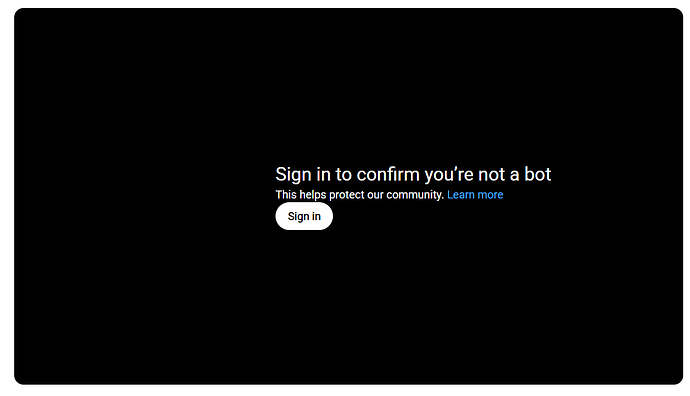Click the empty black area above the heading
Image resolution: width=690 pixels, height=396 pixels.
[x=349, y=88]
